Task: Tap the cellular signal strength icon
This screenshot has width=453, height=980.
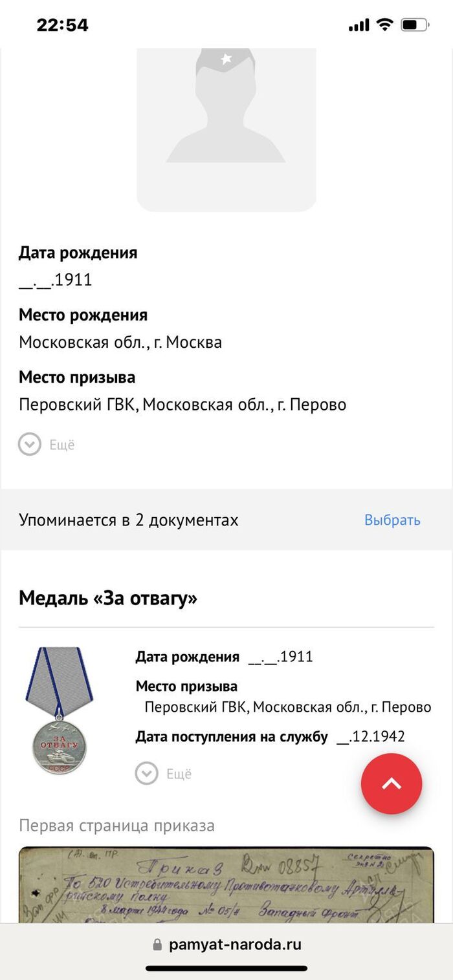Action: 359,25
